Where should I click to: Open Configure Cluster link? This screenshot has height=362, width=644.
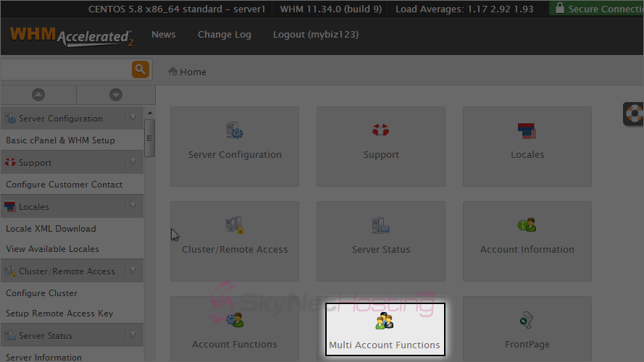click(41, 293)
